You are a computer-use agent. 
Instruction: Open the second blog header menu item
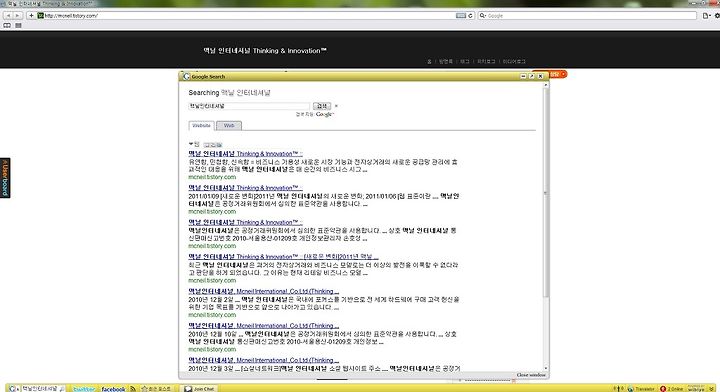445,61
